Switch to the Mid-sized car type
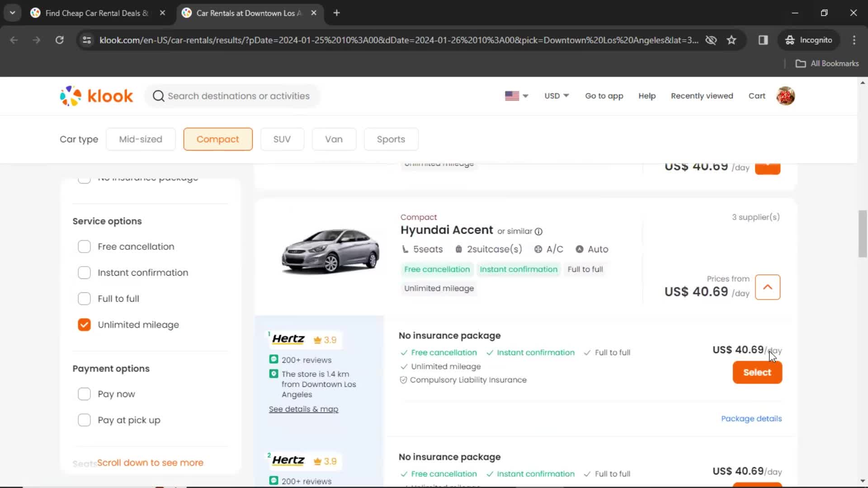 point(141,139)
